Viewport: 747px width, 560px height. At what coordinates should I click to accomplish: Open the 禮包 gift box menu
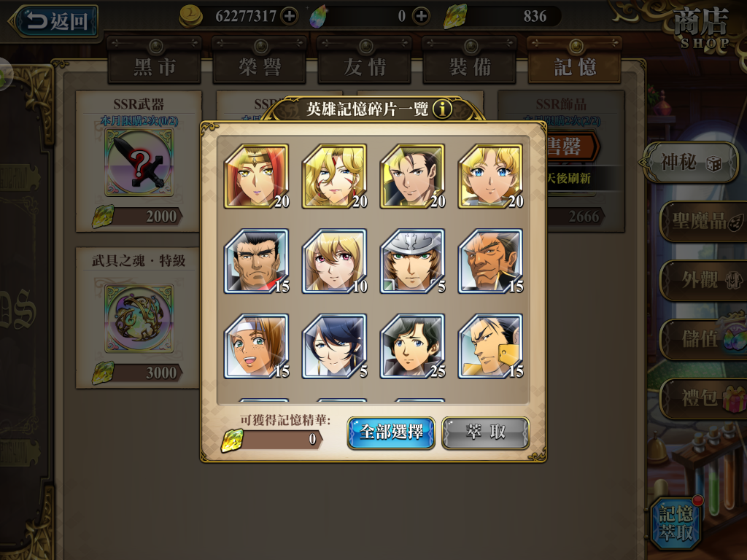tap(704, 398)
